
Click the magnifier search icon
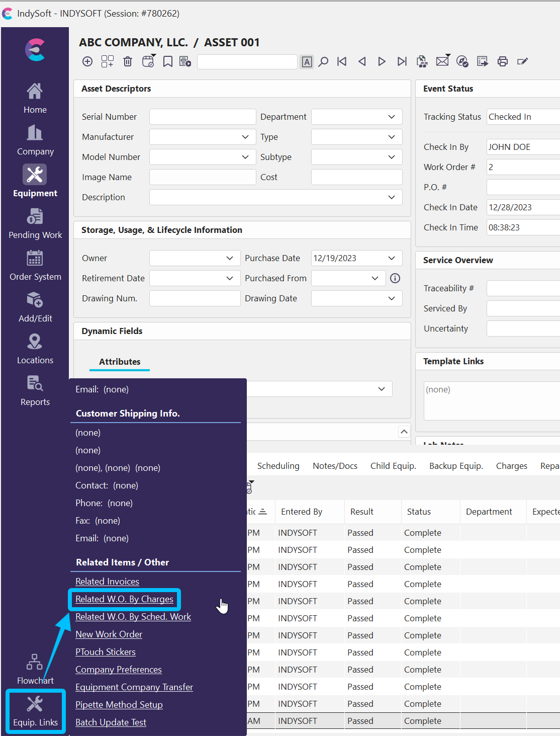(x=324, y=61)
